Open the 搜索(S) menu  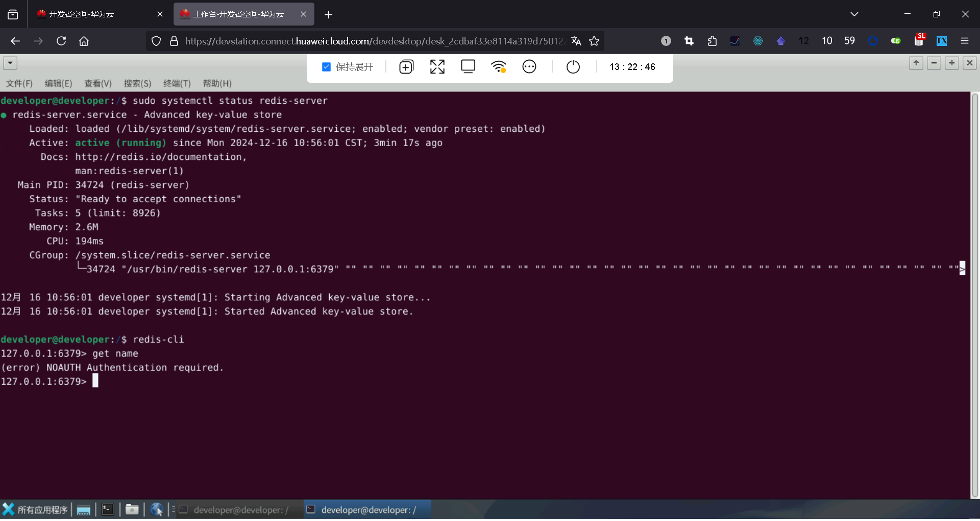(137, 83)
